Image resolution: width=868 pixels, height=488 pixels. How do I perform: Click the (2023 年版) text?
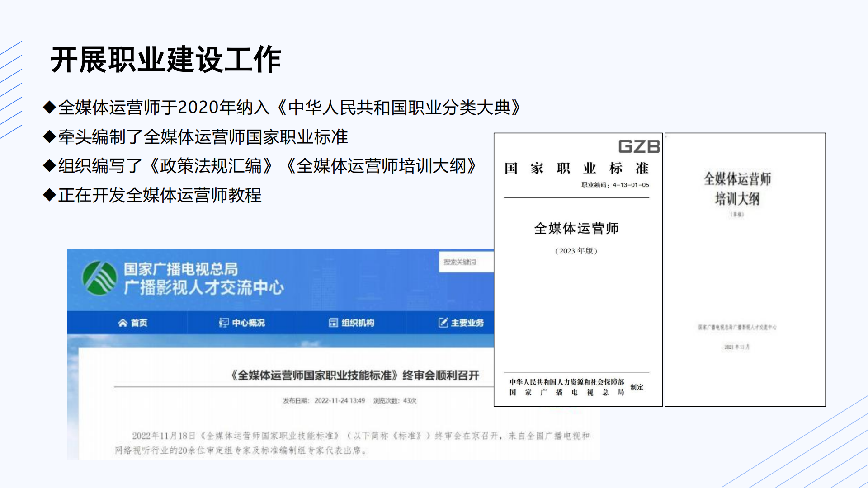tap(576, 251)
